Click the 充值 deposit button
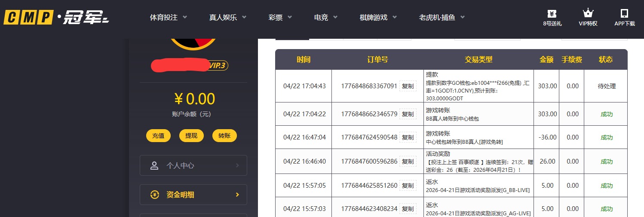The height and width of the screenshot is (217, 644). click(158, 136)
